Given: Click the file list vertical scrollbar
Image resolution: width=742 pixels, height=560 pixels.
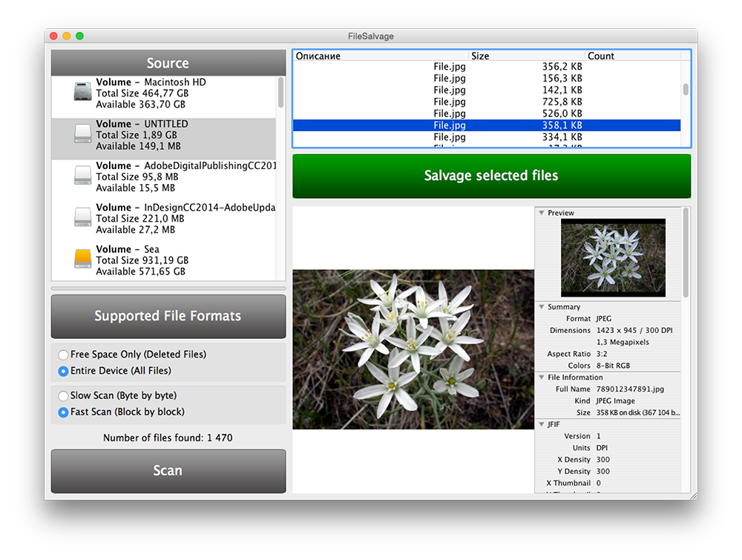Looking at the screenshot, I should tap(686, 89).
